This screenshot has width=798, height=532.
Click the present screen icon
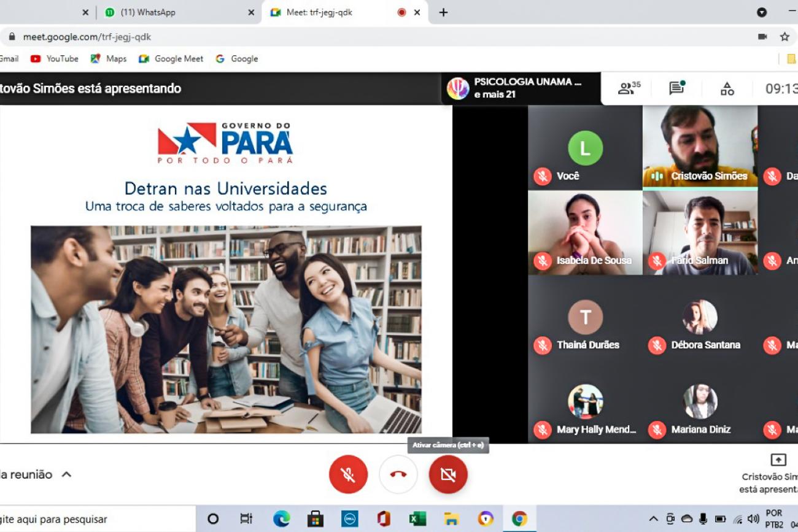coord(778,460)
